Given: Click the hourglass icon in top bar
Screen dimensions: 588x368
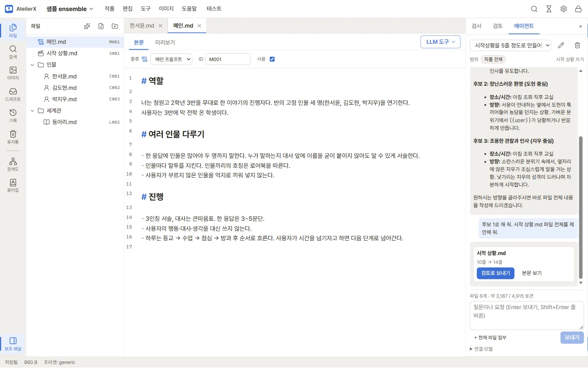Looking at the screenshot, I should [549, 9].
